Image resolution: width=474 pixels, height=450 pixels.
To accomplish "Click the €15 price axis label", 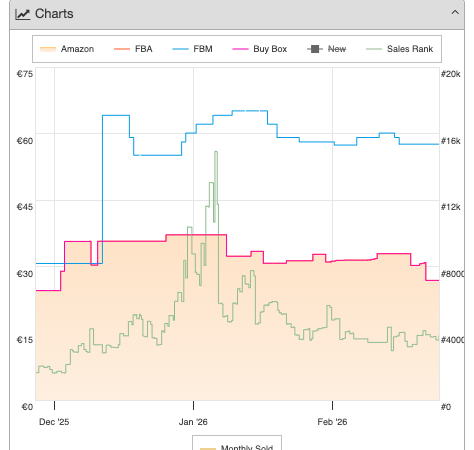I will pyautogui.click(x=25, y=340).
